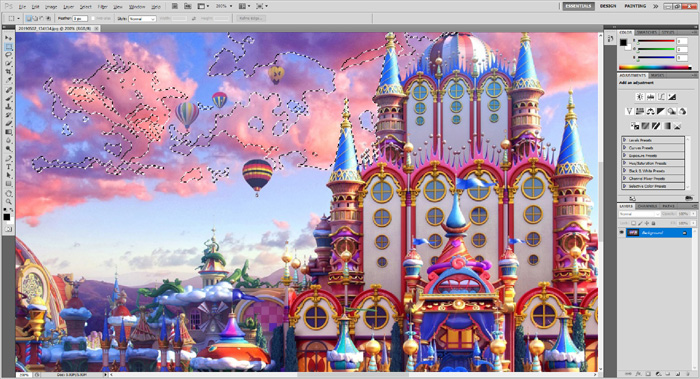The image size is (700, 379).
Task: Switch to the Channels tab
Action: (647, 206)
